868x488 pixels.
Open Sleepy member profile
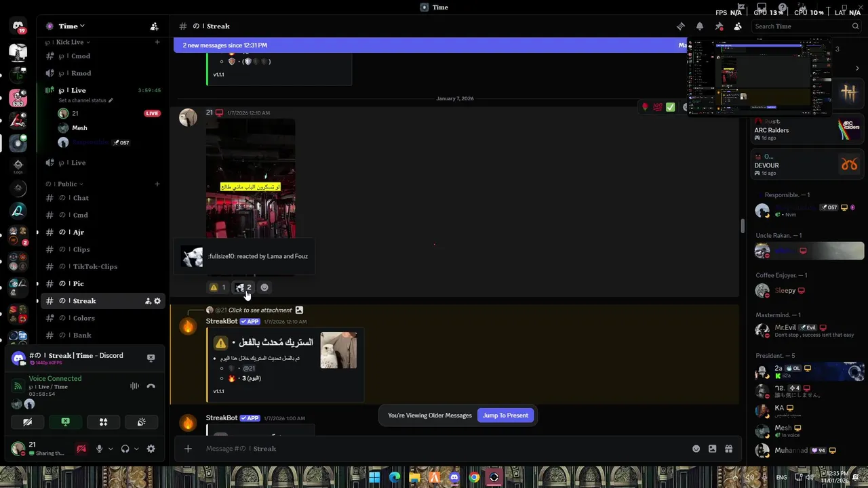click(808, 291)
